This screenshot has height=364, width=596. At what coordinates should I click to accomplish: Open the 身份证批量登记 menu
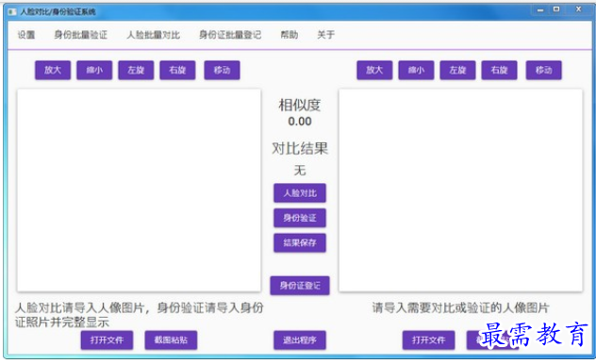coord(230,35)
